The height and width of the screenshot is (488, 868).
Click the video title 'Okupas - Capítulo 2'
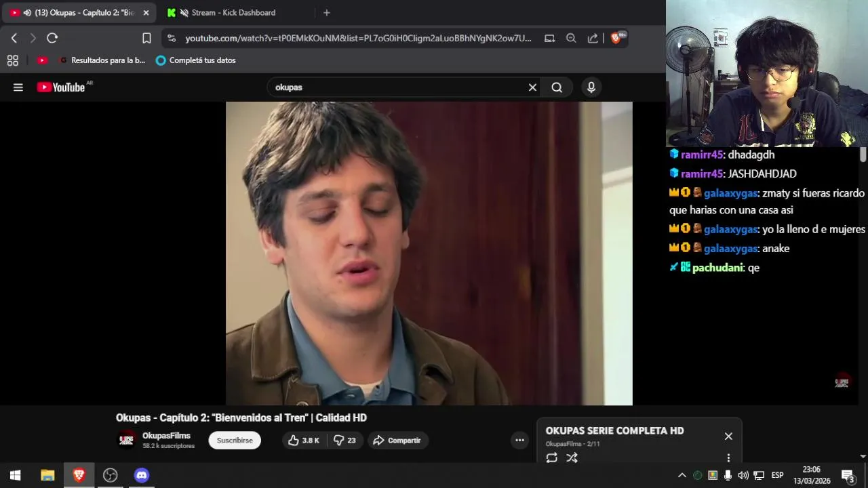241,418
